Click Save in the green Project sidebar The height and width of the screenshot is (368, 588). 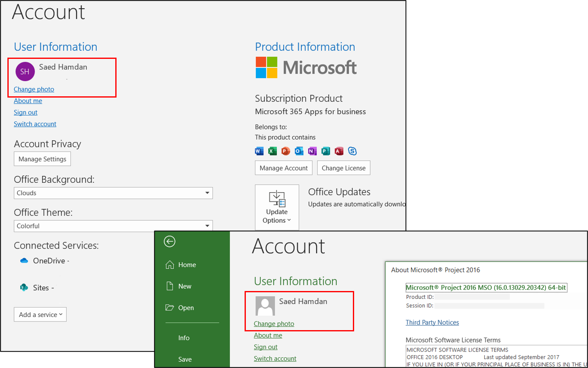(185, 359)
